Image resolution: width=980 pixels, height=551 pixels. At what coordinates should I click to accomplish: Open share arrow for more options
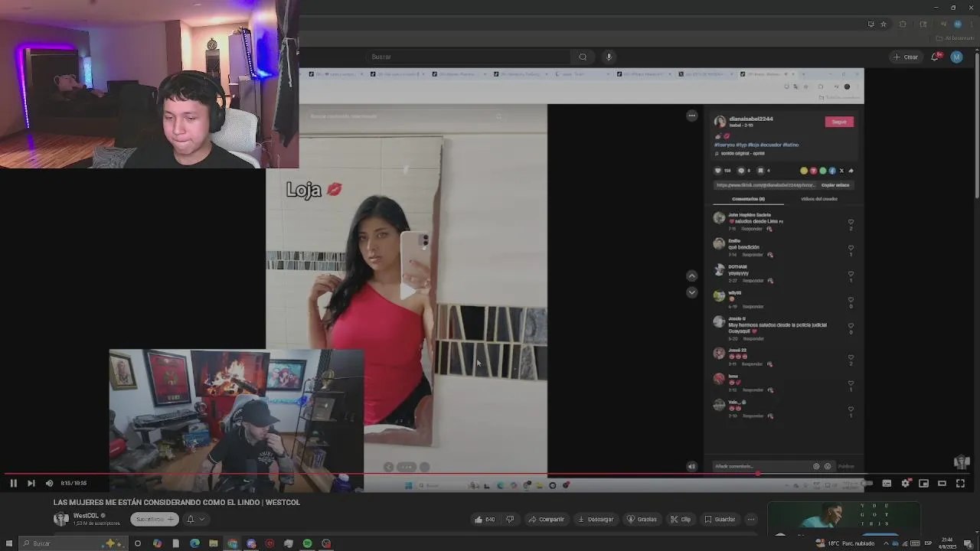[x=851, y=171]
